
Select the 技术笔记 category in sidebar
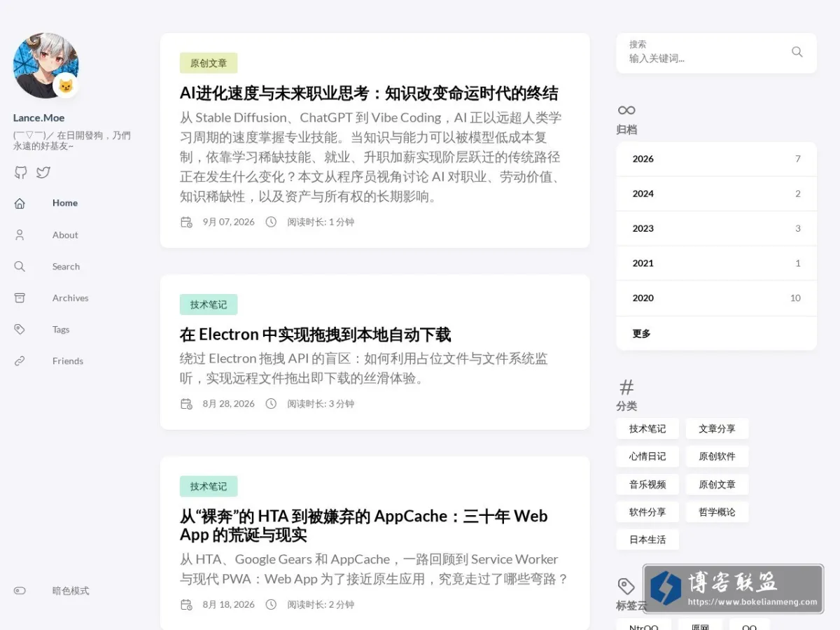coord(647,428)
